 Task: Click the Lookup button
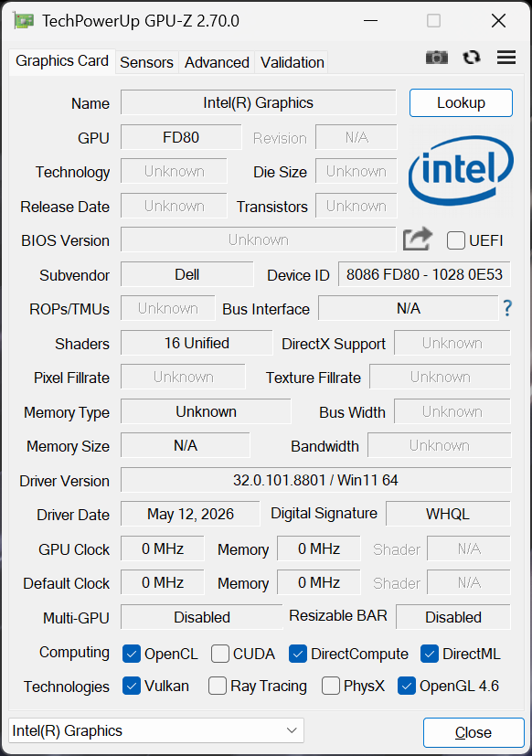[461, 102]
